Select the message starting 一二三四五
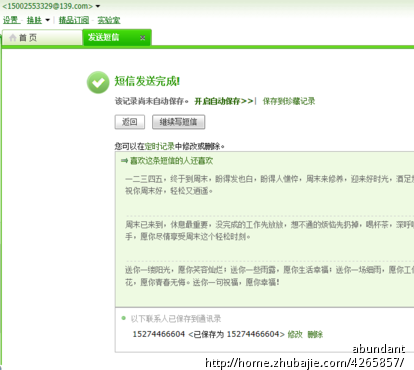Image resolution: width=414 pixels, height=370 pixels. click(269, 185)
